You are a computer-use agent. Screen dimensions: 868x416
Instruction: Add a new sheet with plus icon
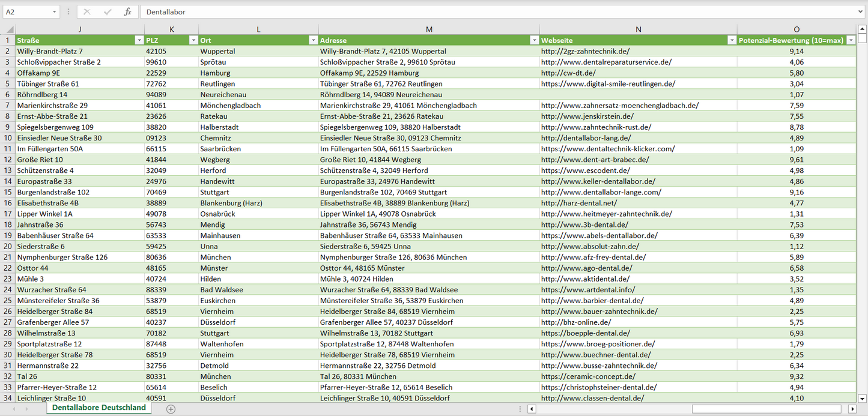click(171, 409)
